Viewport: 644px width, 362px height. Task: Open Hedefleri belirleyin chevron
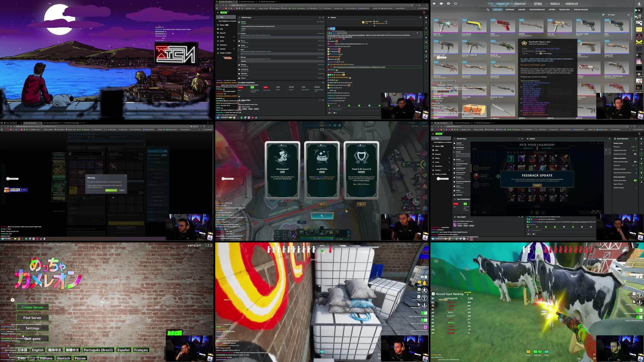point(637,188)
